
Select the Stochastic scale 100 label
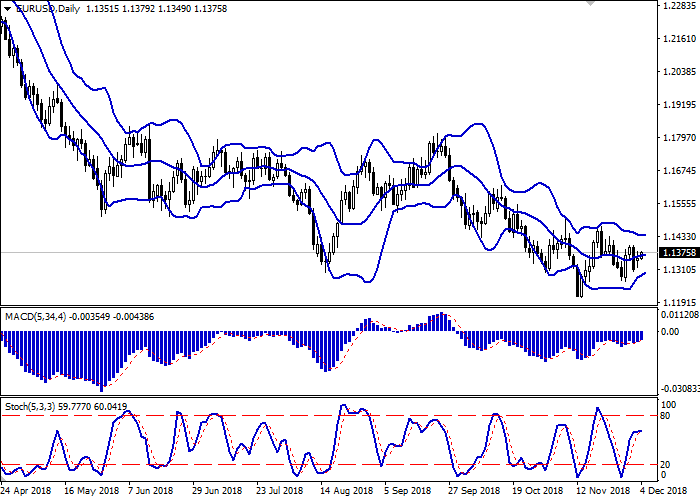(668, 405)
